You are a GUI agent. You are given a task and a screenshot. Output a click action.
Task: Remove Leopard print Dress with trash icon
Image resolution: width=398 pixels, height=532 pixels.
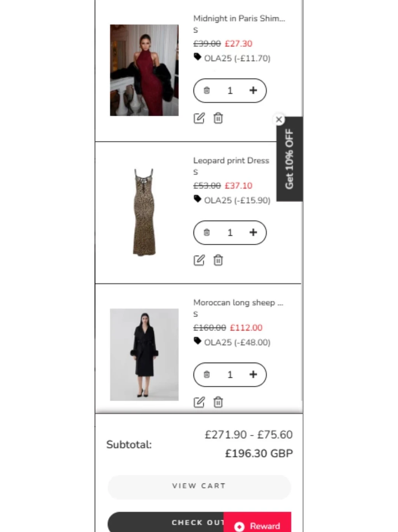[x=218, y=260]
